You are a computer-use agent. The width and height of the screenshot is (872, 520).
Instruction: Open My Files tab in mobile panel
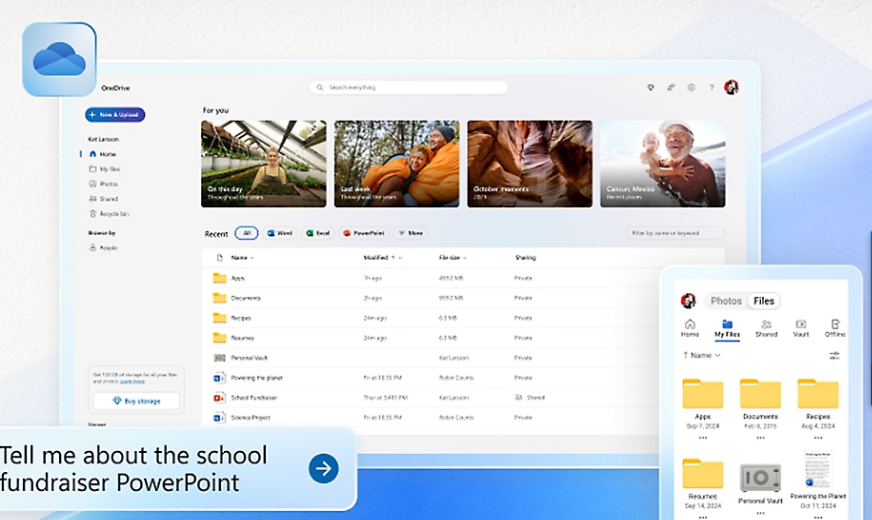click(x=727, y=329)
